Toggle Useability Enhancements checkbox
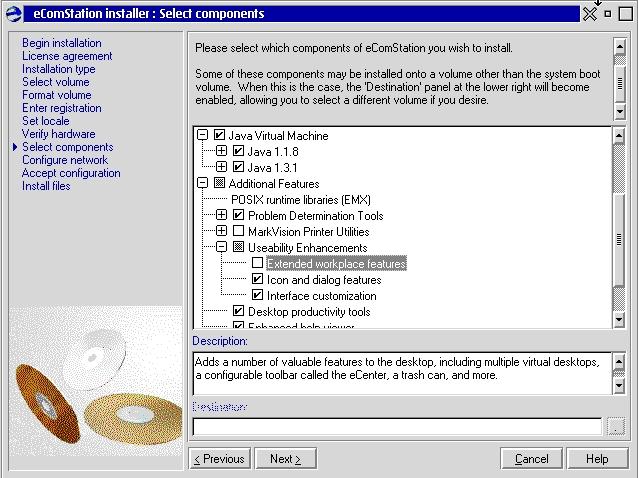 pos(238,247)
